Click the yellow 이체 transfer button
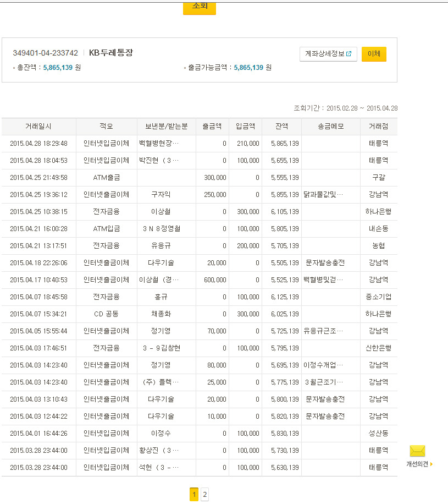This screenshot has height=504, width=448. 374,54
